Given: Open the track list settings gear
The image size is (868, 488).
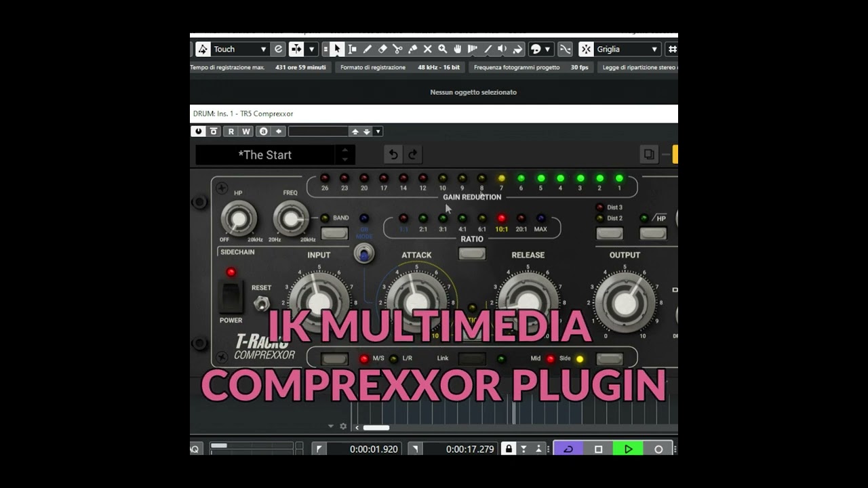Looking at the screenshot, I should pyautogui.click(x=343, y=426).
